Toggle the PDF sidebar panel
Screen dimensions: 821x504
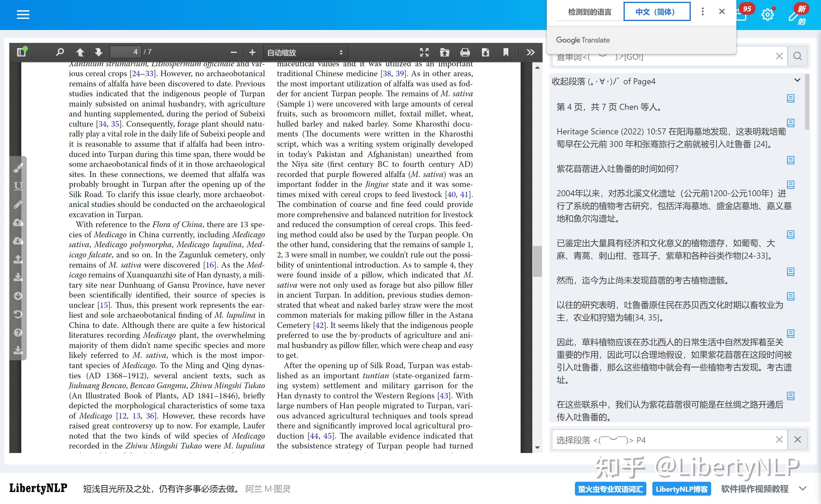[x=22, y=52]
